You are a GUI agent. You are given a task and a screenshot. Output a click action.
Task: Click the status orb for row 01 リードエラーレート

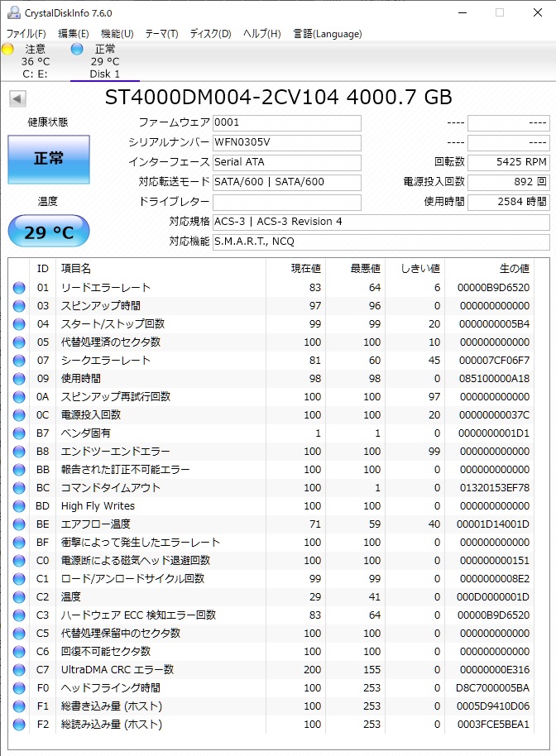point(19,288)
